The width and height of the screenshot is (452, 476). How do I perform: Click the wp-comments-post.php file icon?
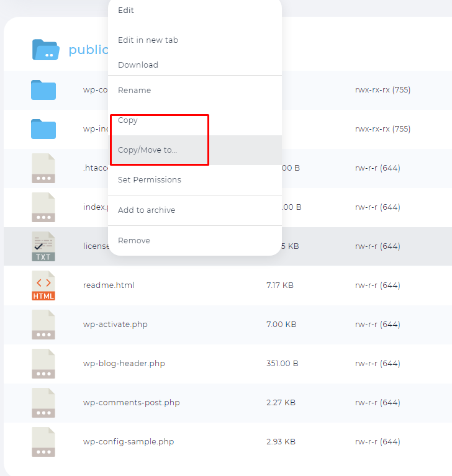[43, 403]
